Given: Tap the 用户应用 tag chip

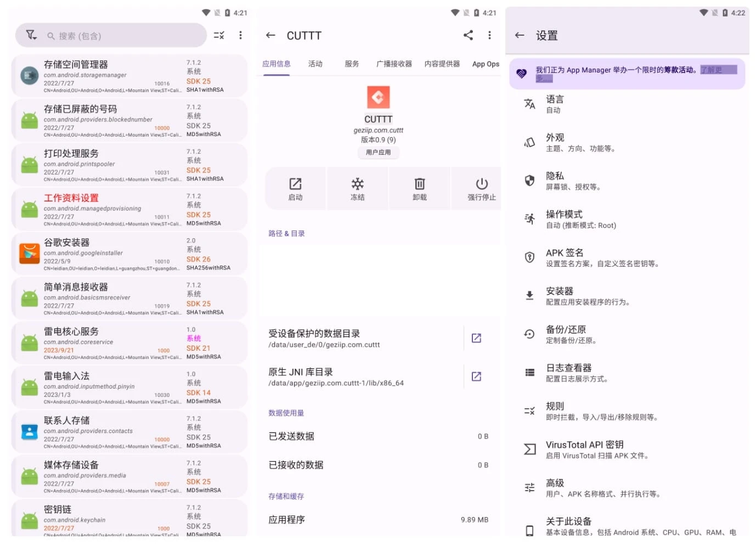Looking at the screenshot, I should coord(379,153).
